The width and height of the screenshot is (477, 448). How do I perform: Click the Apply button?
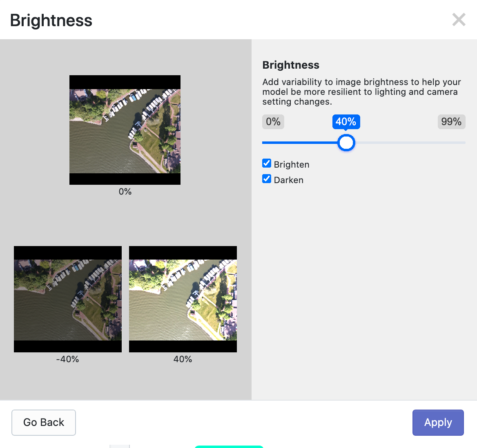438,422
